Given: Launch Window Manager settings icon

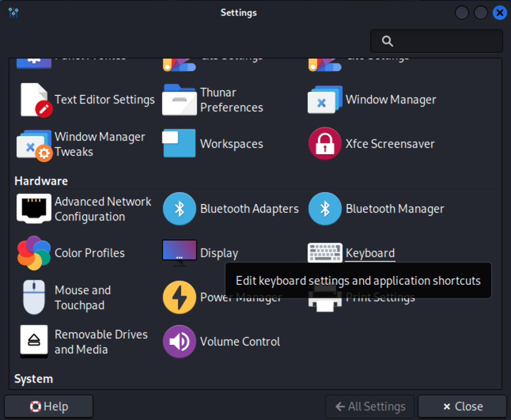Looking at the screenshot, I should pos(325,100).
